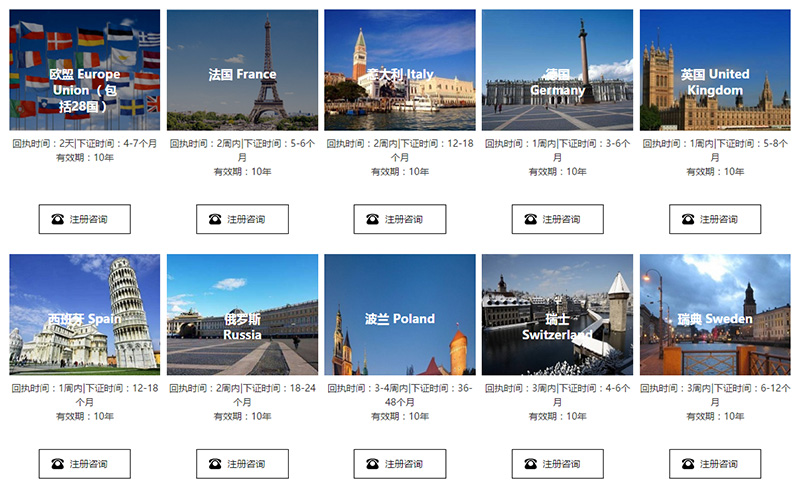Open the 德国 Germany heading
The width and height of the screenshot is (800, 486).
click(557, 82)
